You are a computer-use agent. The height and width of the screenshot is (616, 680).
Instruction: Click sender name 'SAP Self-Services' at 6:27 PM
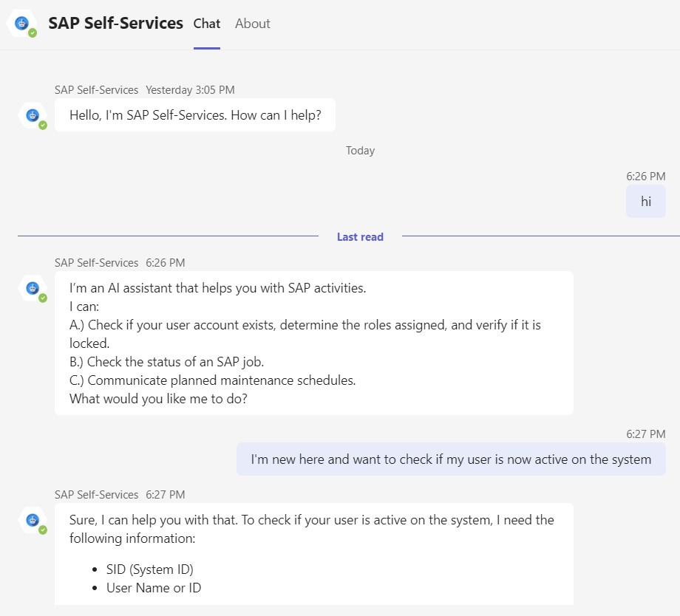[96, 495]
